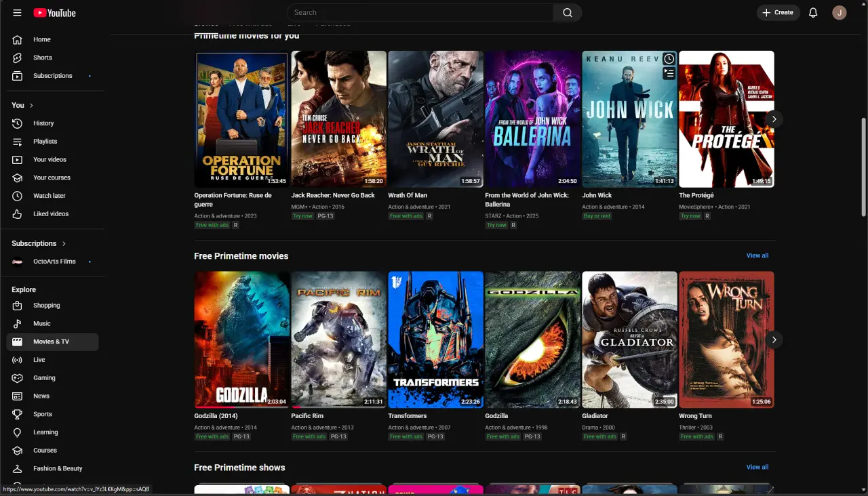Image resolution: width=868 pixels, height=496 pixels.
Task: Click Free with ads under Wrath Of Man
Action: click(406, 216)
